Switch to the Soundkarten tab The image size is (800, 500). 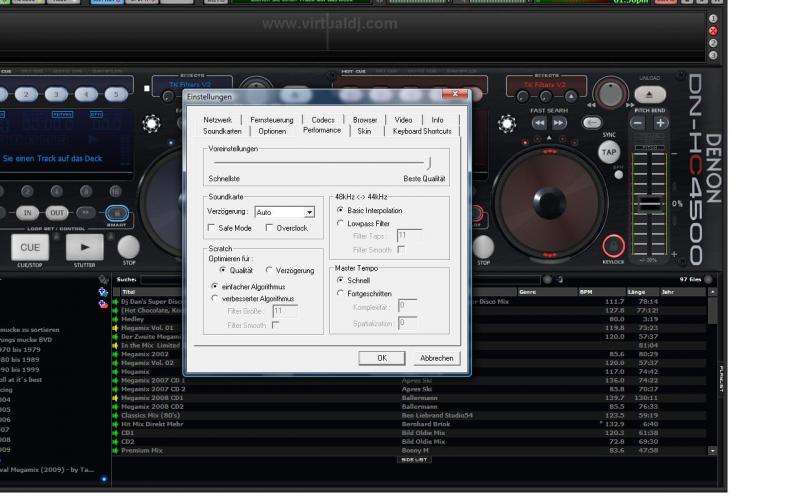coord(222,131)
